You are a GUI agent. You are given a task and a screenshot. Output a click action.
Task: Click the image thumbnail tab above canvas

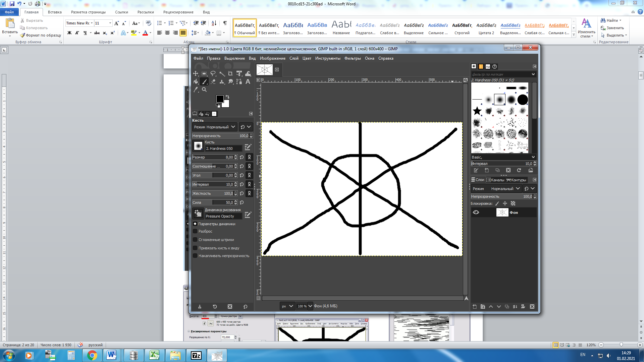pyautogui.click(x=265, y=70)
